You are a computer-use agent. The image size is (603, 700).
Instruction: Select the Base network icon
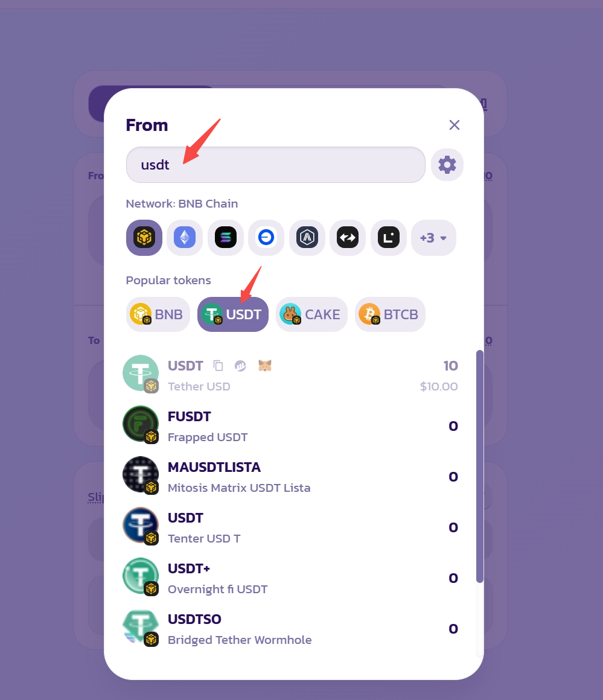pyautogui.click(x=266, y=238)
